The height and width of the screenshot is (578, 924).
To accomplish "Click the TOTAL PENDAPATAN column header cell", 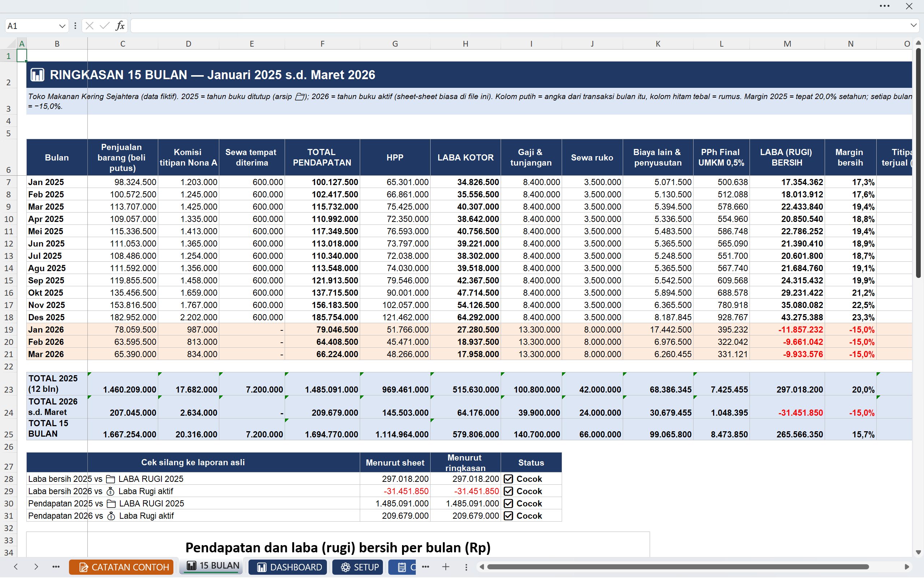I will tap(322, 157).
